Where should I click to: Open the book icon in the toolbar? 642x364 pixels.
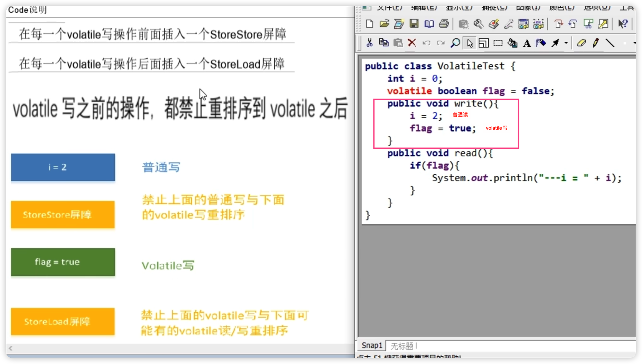(429, 24)
